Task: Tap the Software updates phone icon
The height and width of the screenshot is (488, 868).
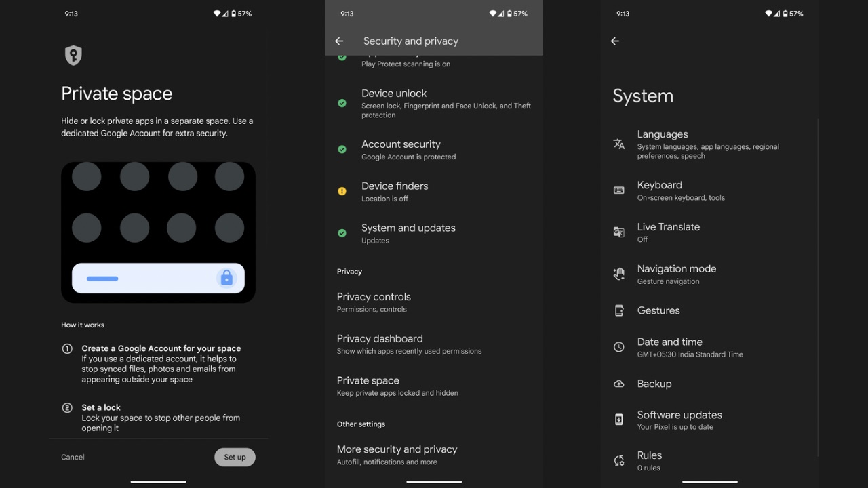Action: 618,420
